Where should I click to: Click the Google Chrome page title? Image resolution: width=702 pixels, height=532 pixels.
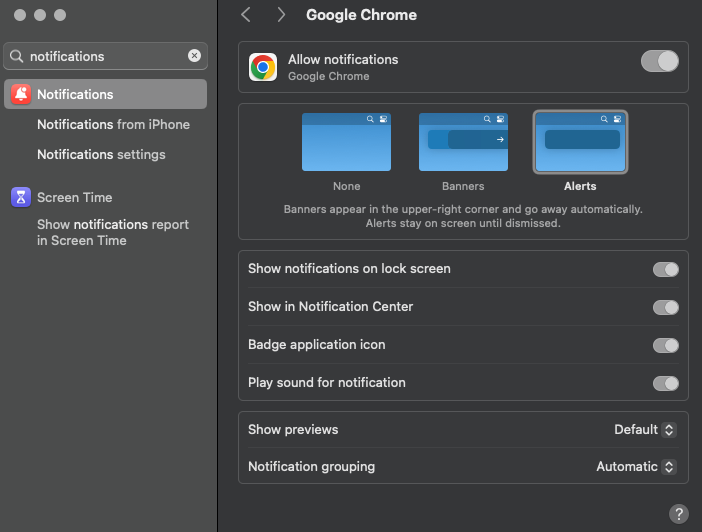coord(361,15)
